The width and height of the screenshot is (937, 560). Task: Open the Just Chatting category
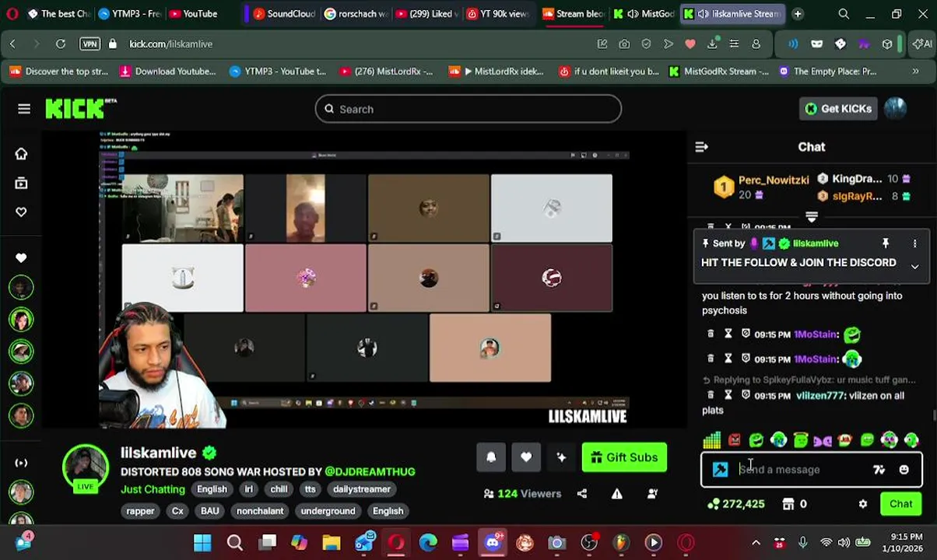pyautogui.click(x=153, y=489)
